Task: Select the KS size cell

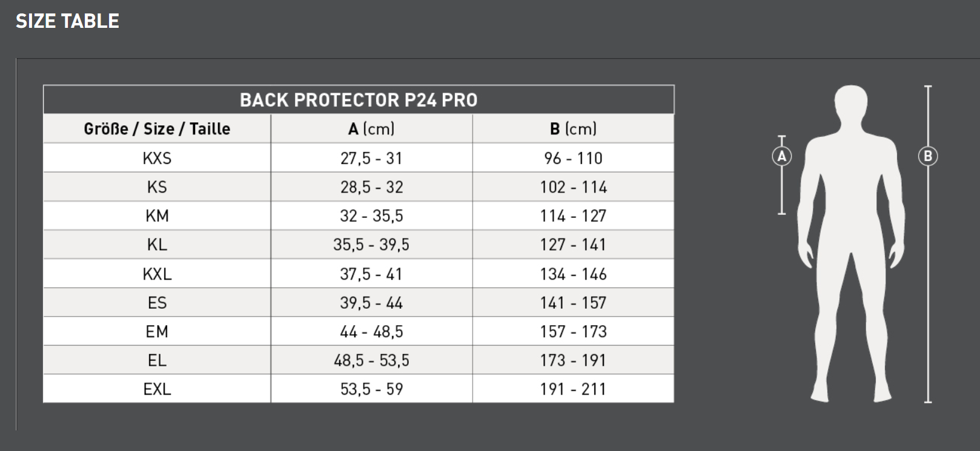Action: [x=157, y=187]
